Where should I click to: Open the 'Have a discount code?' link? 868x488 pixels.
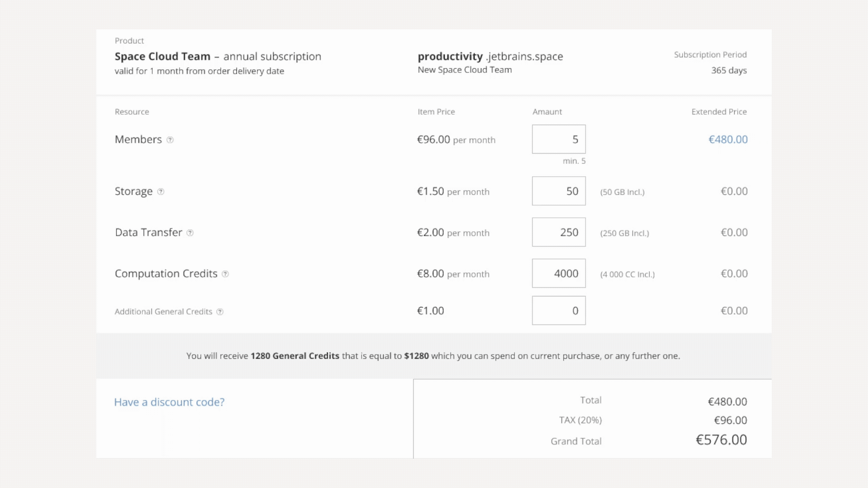[x=169, y=402]
